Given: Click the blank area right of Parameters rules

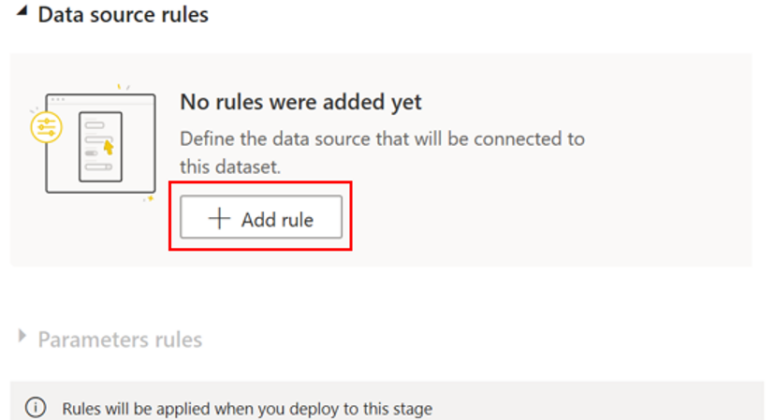Looking at the screenshot, I should [480, 339].
